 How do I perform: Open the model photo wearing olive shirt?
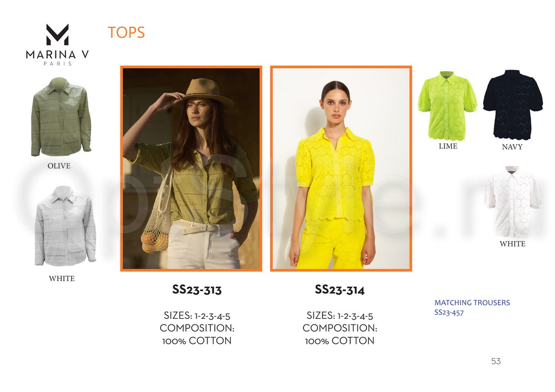coord(191,169)
